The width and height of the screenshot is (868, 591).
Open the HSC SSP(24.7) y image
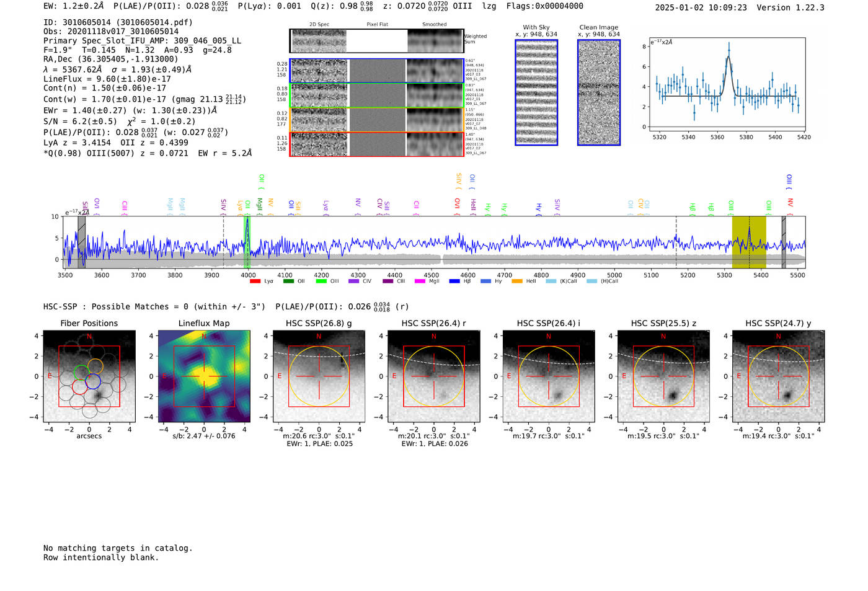point(778,376)
